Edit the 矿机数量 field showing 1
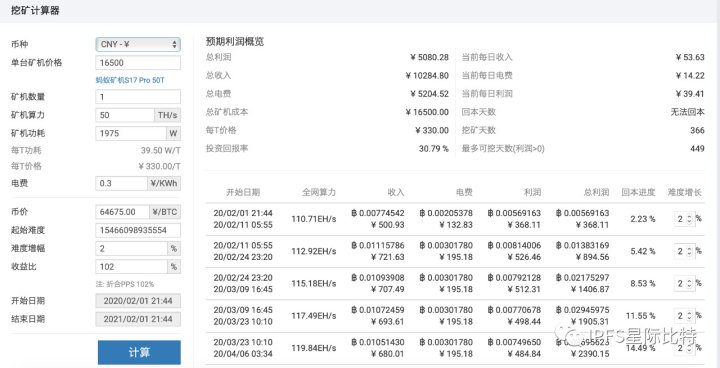 [138, 97]
